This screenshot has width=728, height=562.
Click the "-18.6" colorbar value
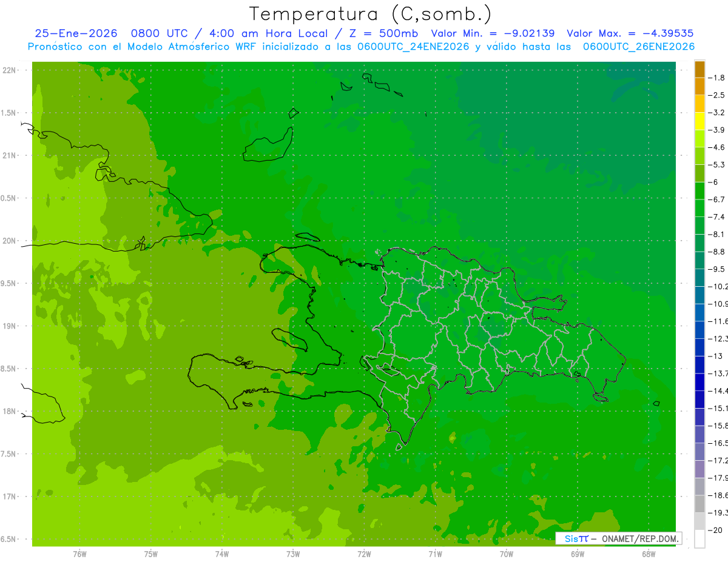click(x=718, y=495)
